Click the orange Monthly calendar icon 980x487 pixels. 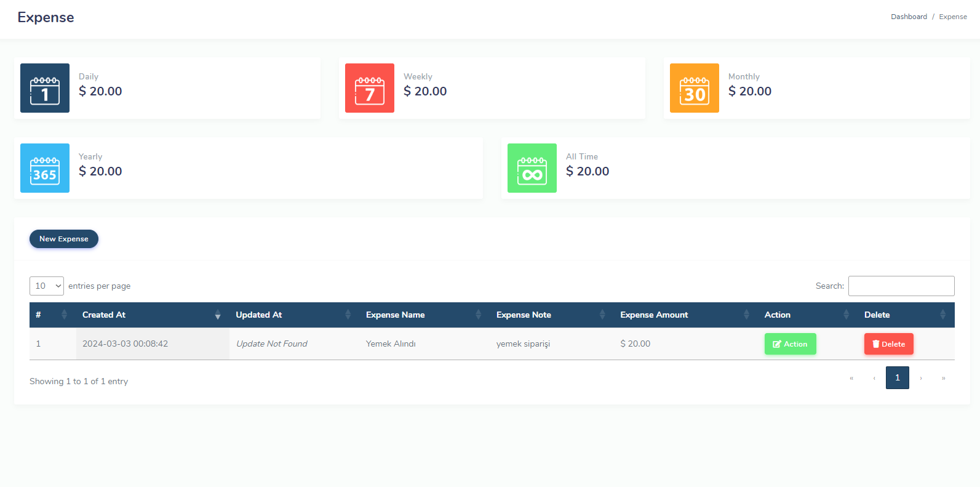click(x=694, y=88)
